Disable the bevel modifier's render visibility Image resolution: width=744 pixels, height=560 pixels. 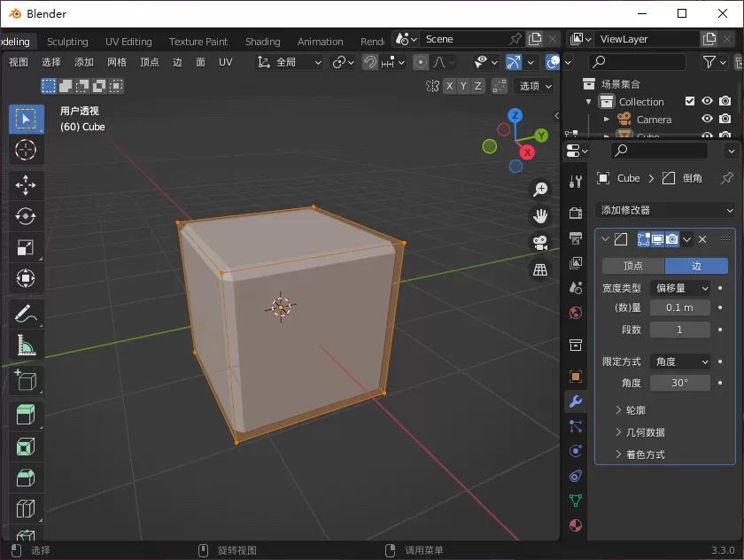click(671, 239)
